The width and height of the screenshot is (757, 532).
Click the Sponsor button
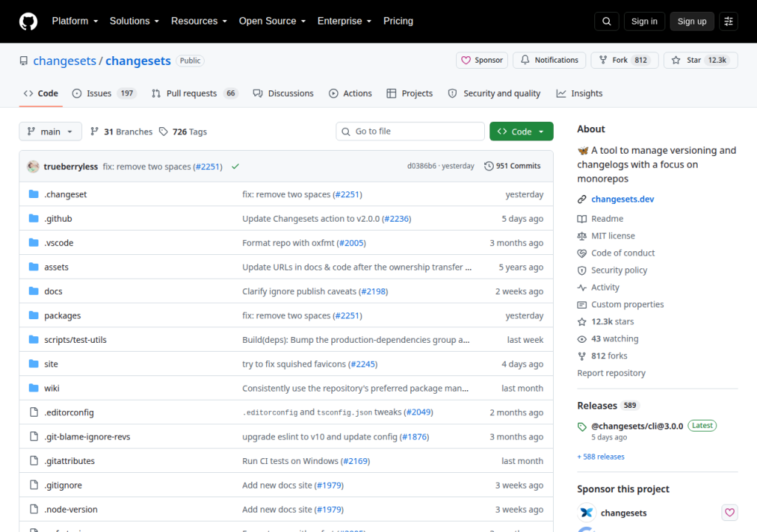pos(482,61)
